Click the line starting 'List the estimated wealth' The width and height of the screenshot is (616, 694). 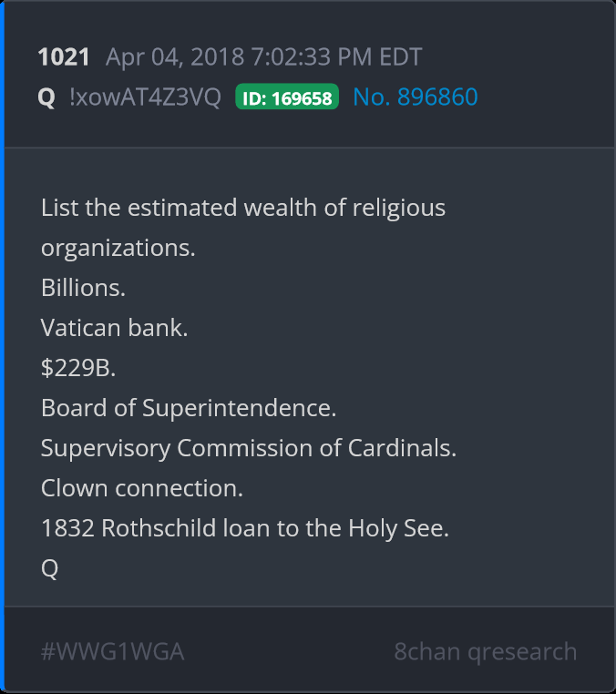pos(243,208)
